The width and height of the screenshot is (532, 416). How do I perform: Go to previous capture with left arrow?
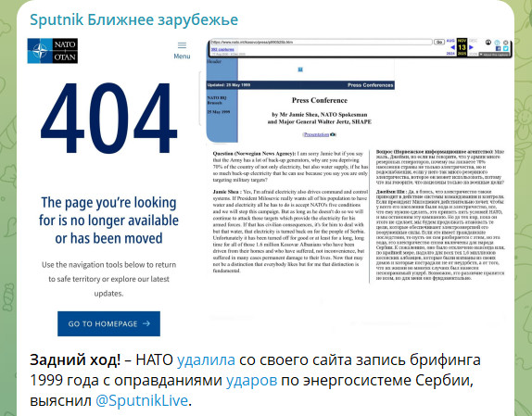pyautogui.click(x=453, y=47)
